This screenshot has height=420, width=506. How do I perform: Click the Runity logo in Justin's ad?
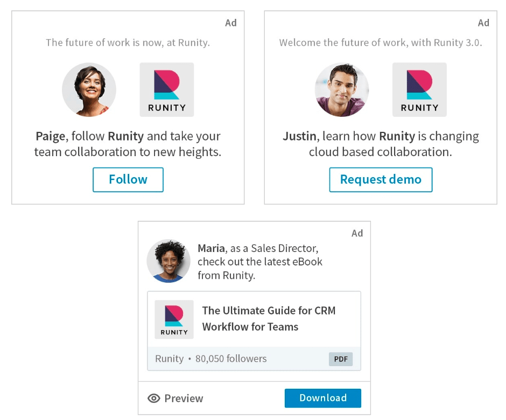coord(419,89)
